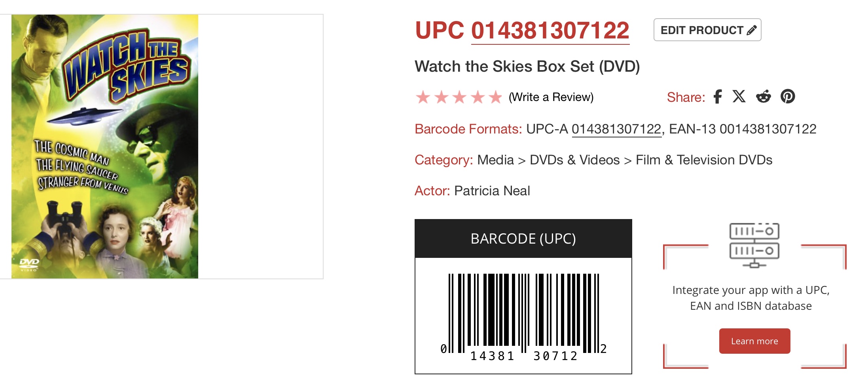Open the Watch the Skies DVD cover image
This screenshot has width=868, height=387.
click(105, 147)
